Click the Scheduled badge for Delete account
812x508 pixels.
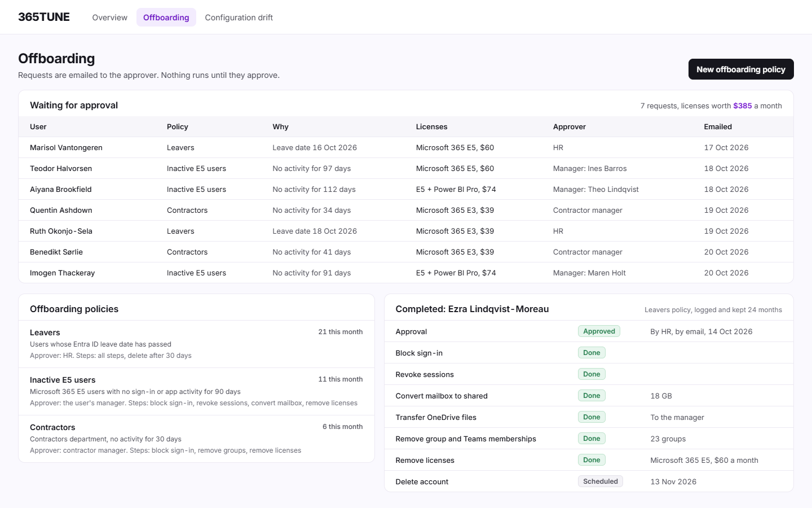tap(601, 481)
